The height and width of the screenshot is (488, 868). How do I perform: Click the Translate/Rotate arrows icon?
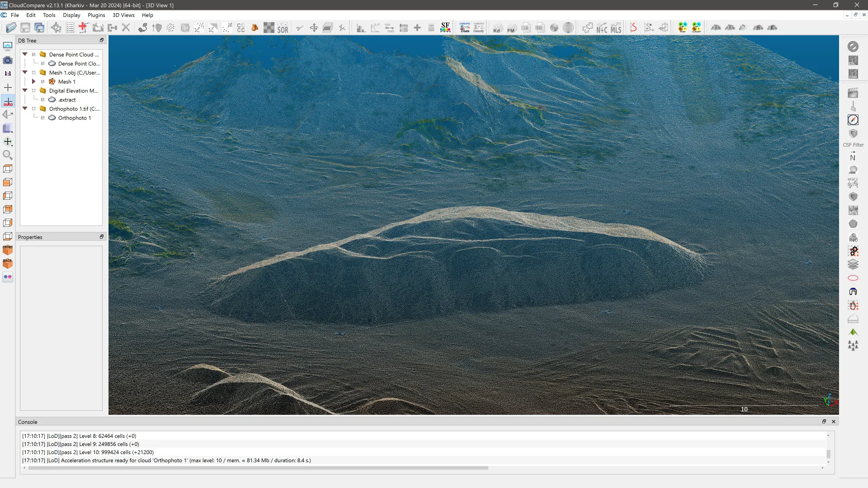coord(314,28)
